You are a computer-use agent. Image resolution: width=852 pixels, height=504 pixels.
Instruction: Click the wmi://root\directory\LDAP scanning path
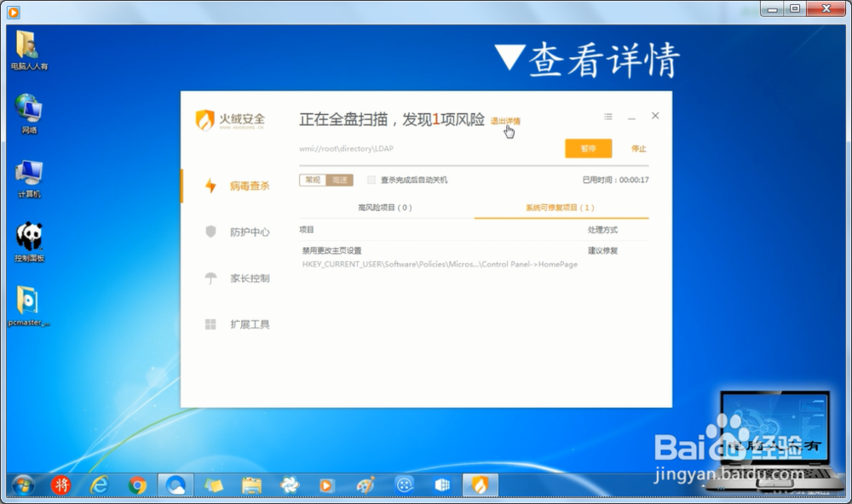[346, 148]
